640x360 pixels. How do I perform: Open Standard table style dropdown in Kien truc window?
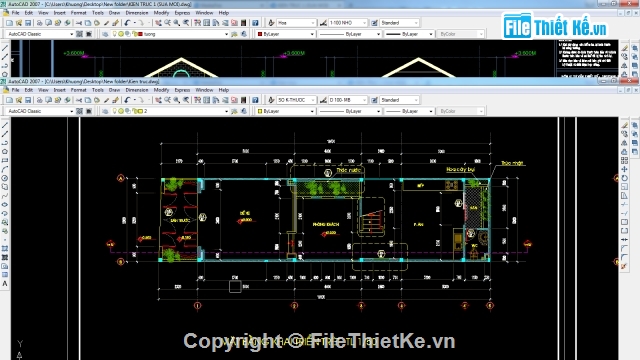416,100
